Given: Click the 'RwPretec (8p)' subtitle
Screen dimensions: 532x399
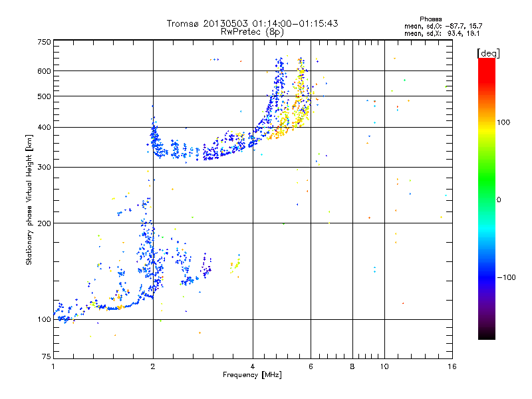Looking at the screenshot, I should tap(252, 32).
